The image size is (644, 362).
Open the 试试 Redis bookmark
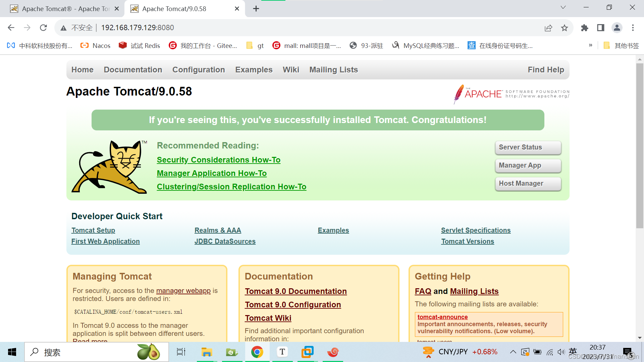tap(139, 46)
